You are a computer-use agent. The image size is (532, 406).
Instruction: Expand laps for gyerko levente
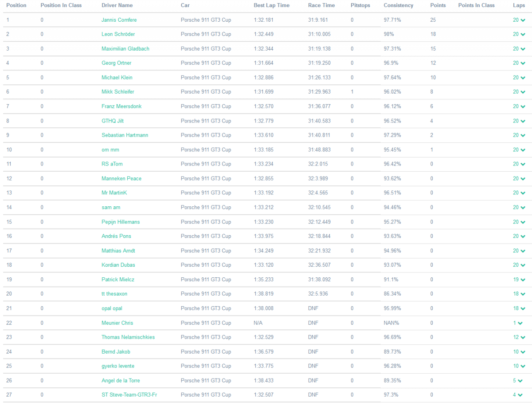point(519,366)
